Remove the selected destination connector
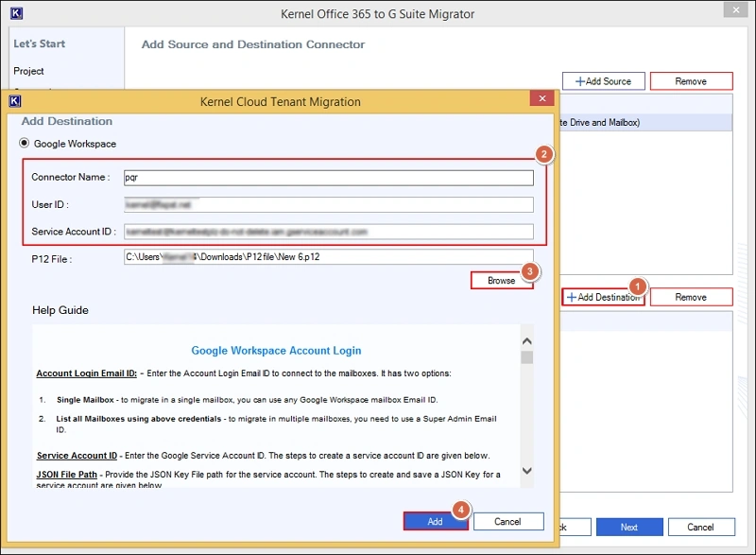The image size is (756, 555). point(691,297)
